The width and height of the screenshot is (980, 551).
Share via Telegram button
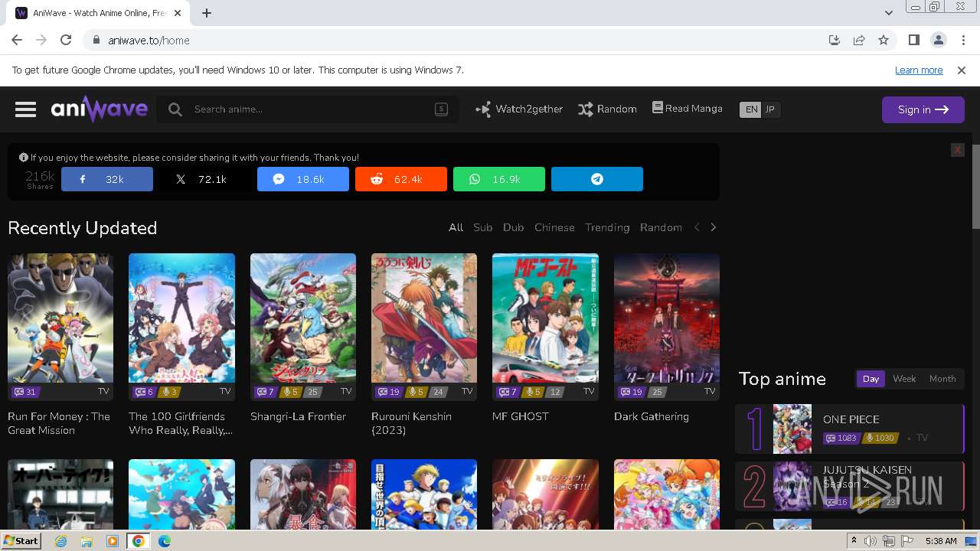(597, 179)
